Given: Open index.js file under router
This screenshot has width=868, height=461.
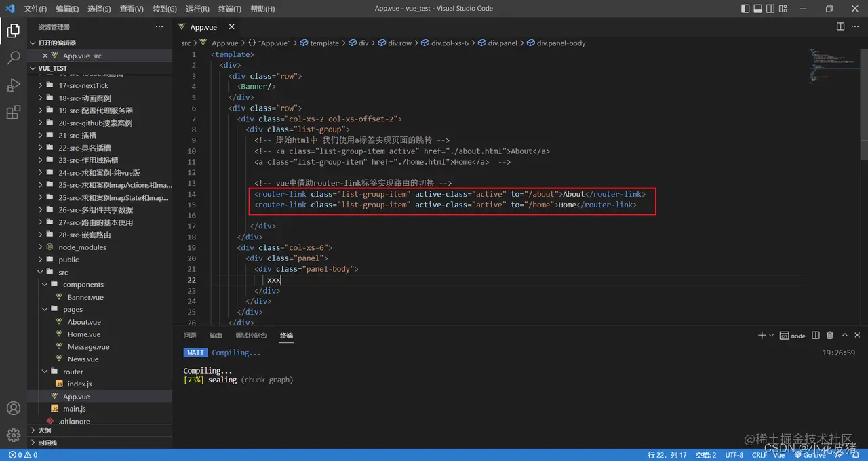Looking at the screenshot, I should click(79, 384).
